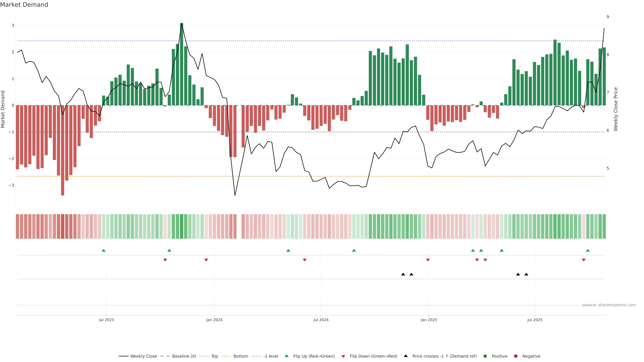This screenshot has width=644, height=362.
Task: Click the green Positive legend dot
Action: coord(485,356)
